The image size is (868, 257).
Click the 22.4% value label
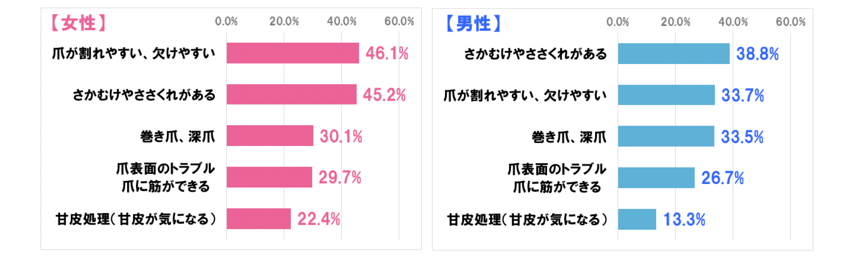[x=318, y=219]
